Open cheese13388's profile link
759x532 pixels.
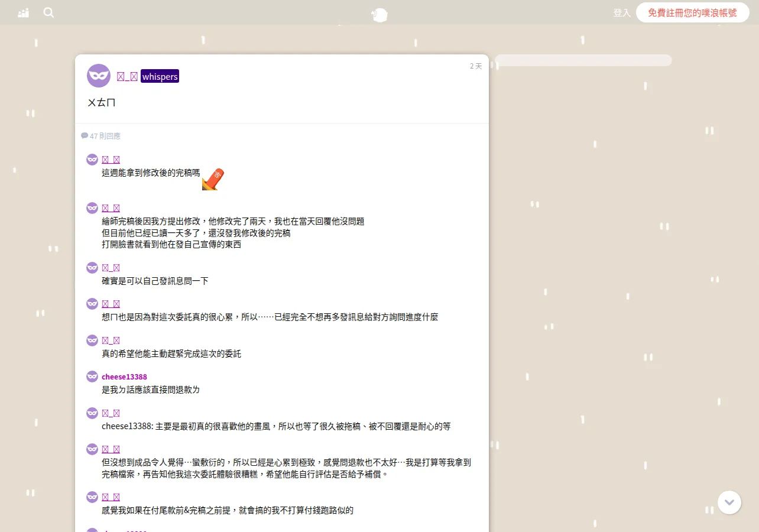tap(124, 377)
